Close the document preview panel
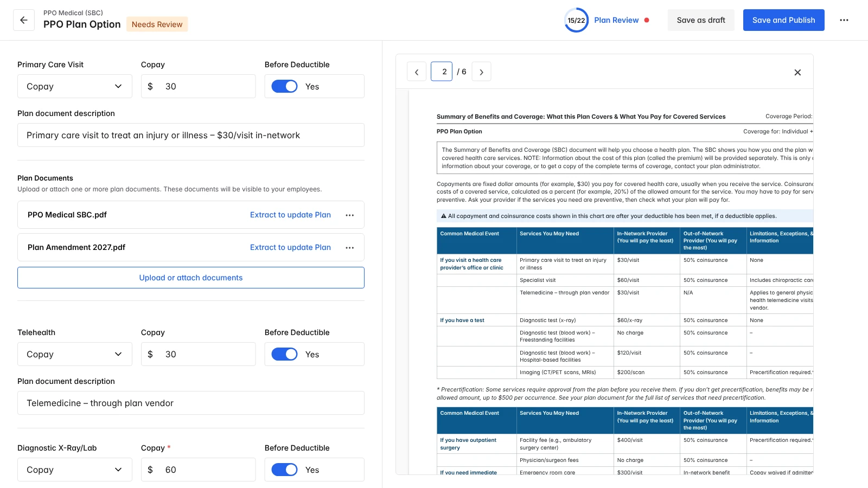The width and height of the screenshot is (868, 488). click(x=797, y=72)
